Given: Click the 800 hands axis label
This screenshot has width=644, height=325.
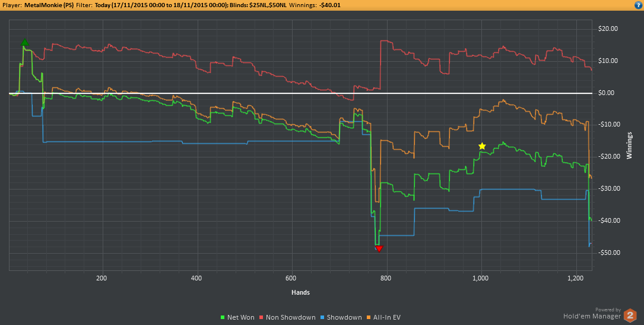Looking at the screenshot, I should coord(386,277).
